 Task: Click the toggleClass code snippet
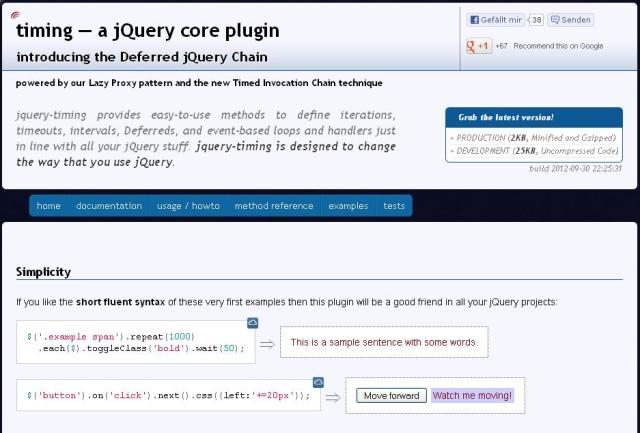tap(136, 342)
